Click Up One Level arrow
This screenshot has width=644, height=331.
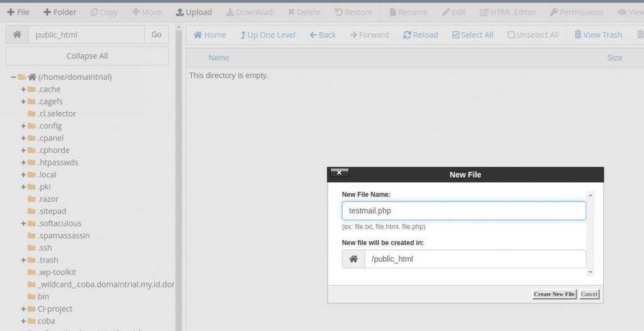coord(267,35)
